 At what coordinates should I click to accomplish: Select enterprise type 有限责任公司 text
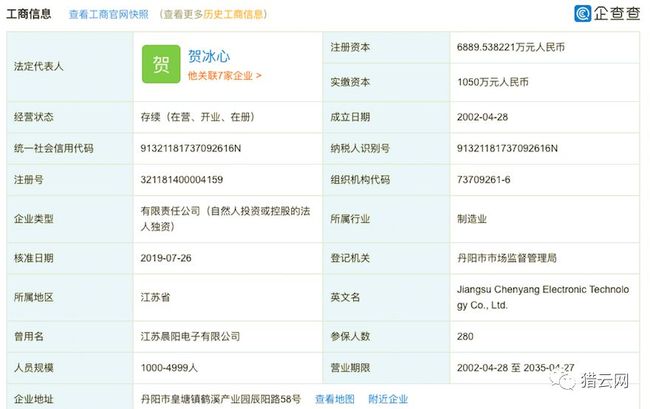click(226, 219)
